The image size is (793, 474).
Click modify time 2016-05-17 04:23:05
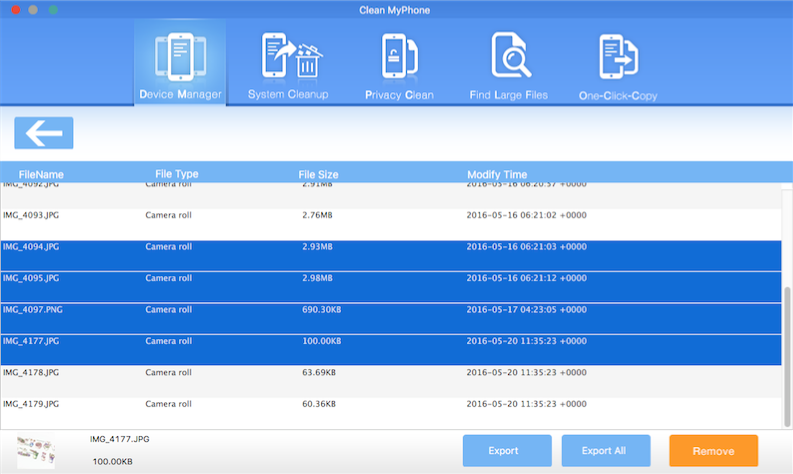526,310
